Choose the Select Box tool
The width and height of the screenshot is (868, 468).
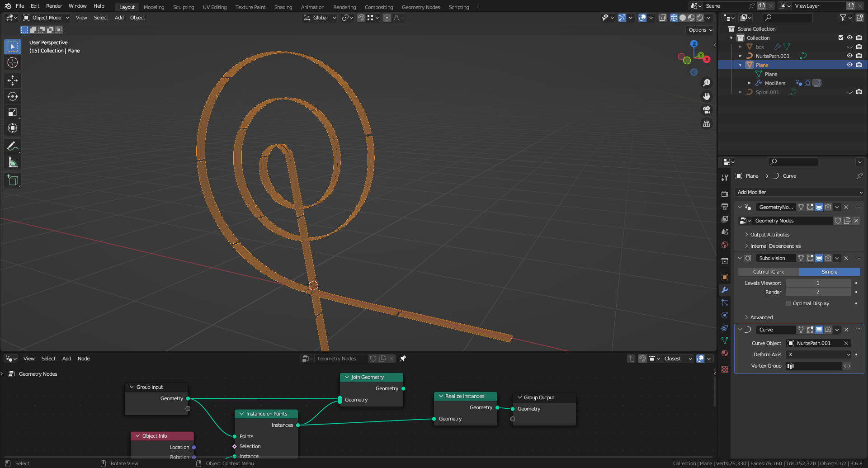(13, 47)
